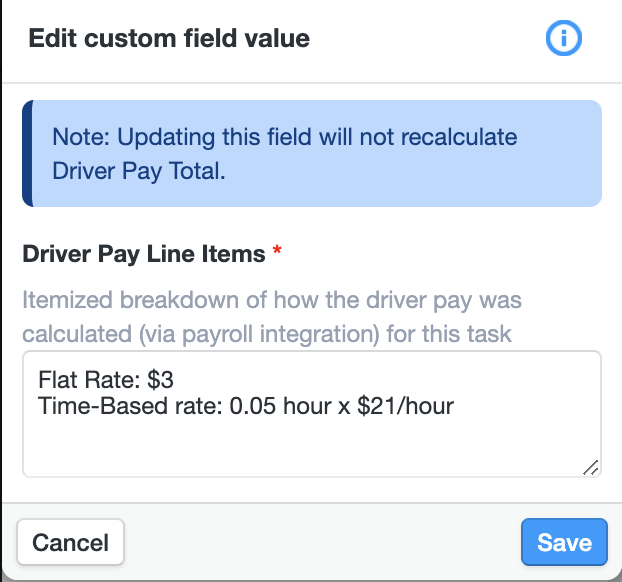Click 'Note:' word at banner start
The width and height of the screenshot is (622, 582).
tap(81, 137)
